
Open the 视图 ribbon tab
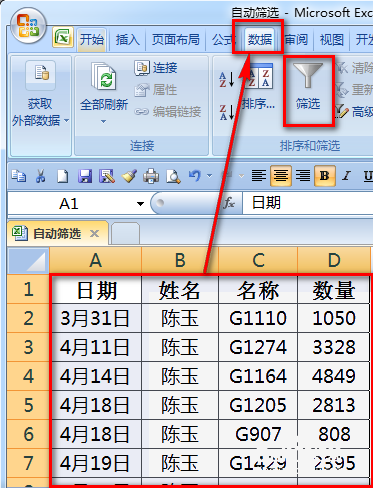coord(332,40)
